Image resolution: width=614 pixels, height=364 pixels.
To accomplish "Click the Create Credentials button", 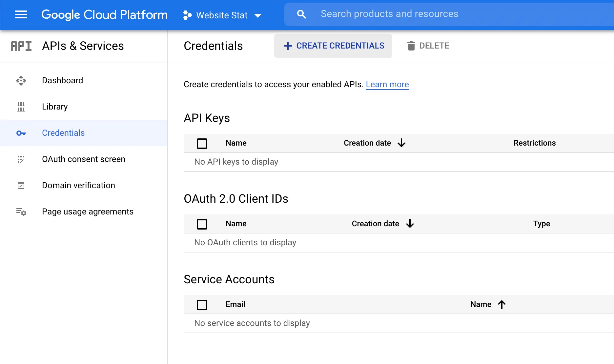I will pyautogui.click(x=333, y=46).
